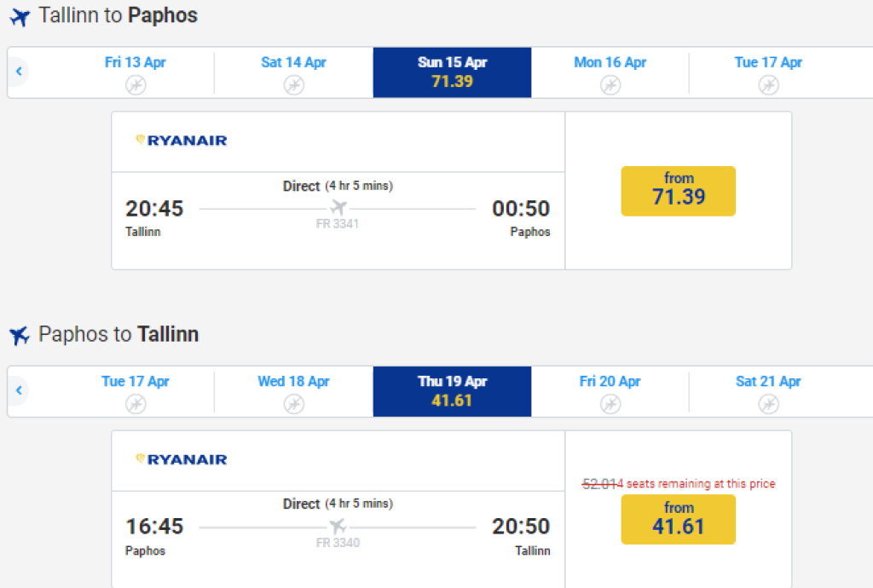Click the no-flight icon under Mon 16 Apr
Viewport: 873px width, 588px height.
[x=610, y=84]
